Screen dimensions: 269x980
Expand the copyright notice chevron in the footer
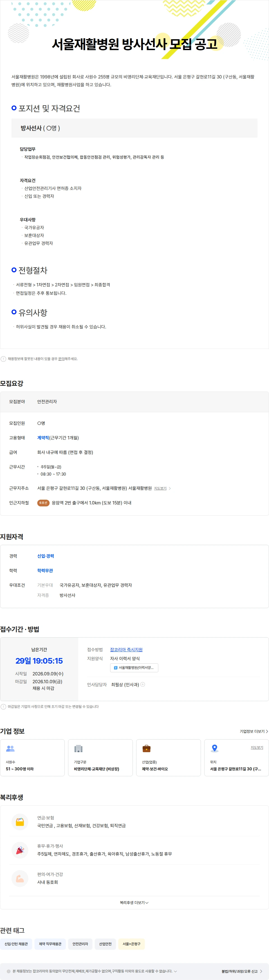[x=175, y=971]
